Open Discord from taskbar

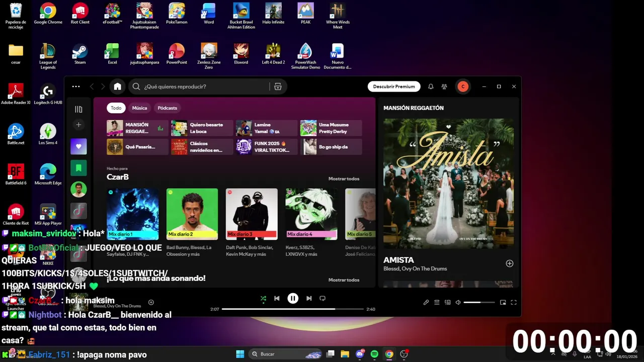tap(360, 354)
